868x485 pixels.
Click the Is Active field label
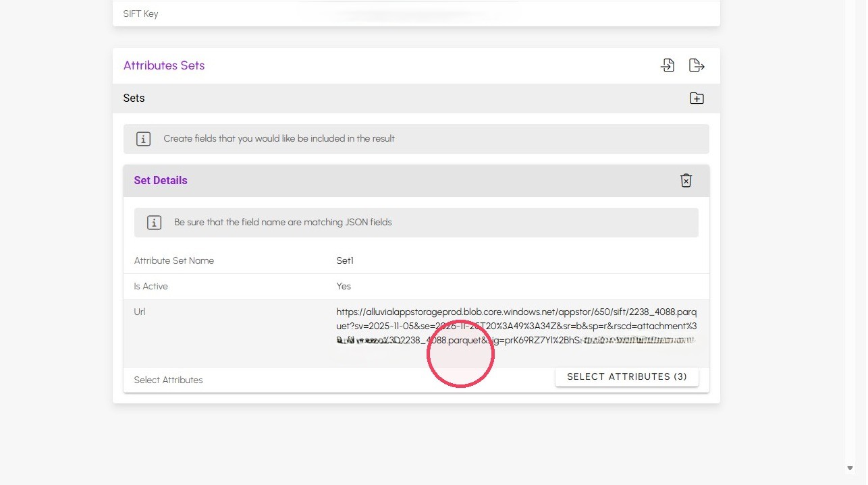(x=151, y=287)
